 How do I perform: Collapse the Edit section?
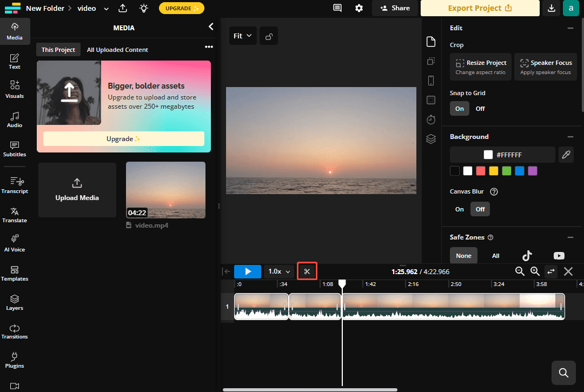click(x=570, y=28)
